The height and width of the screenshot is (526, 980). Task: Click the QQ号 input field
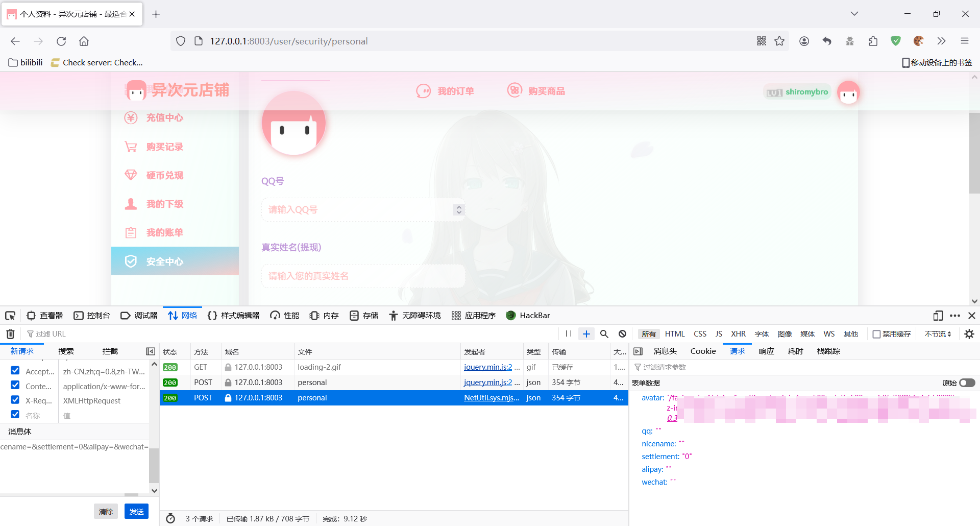coord(357,209)
